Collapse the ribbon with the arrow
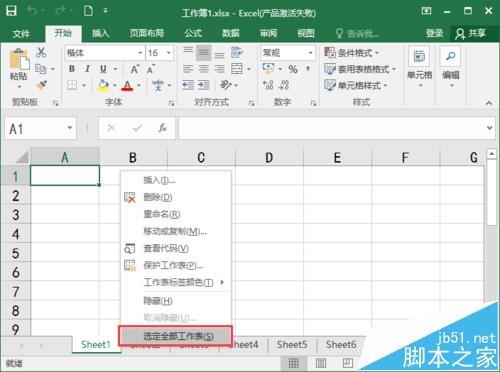This screenshot has width=500, height=372. [x=489, y=103]
